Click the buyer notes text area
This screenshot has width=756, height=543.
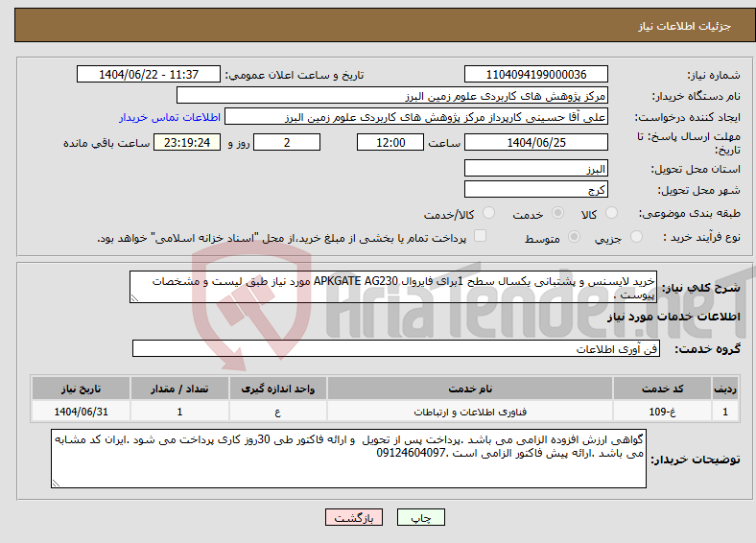click(x=348, y=459)
